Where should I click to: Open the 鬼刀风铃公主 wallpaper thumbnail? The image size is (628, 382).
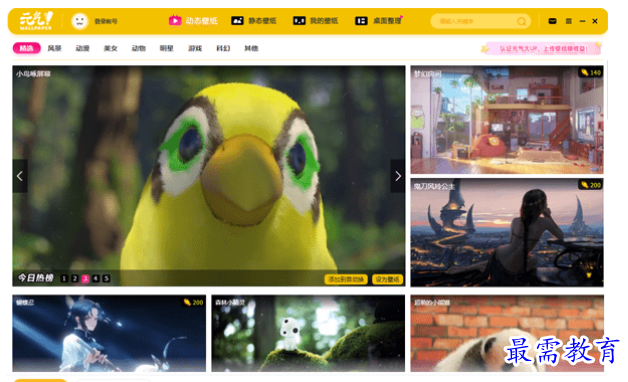point(507,233)
